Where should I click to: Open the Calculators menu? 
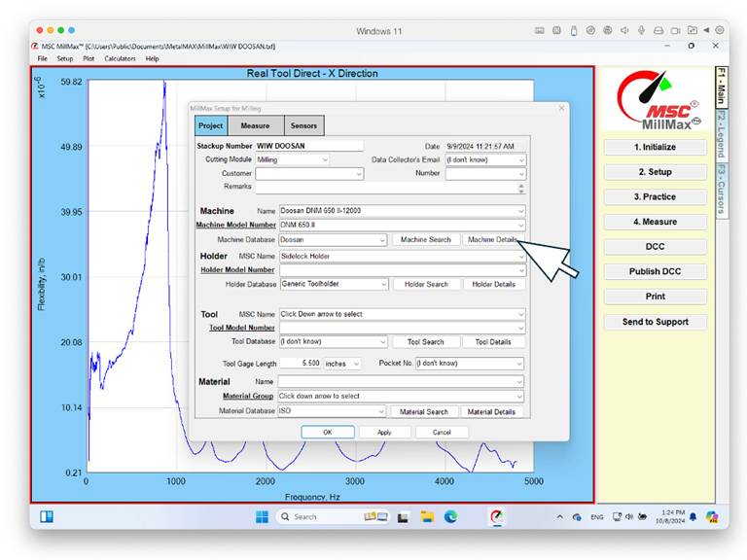point(120,58)
